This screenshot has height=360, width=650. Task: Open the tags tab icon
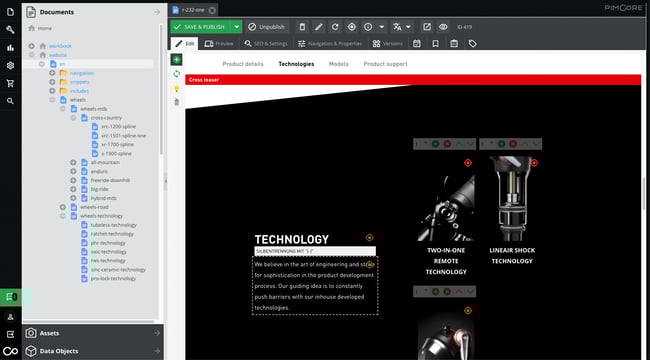pos(473,44)
